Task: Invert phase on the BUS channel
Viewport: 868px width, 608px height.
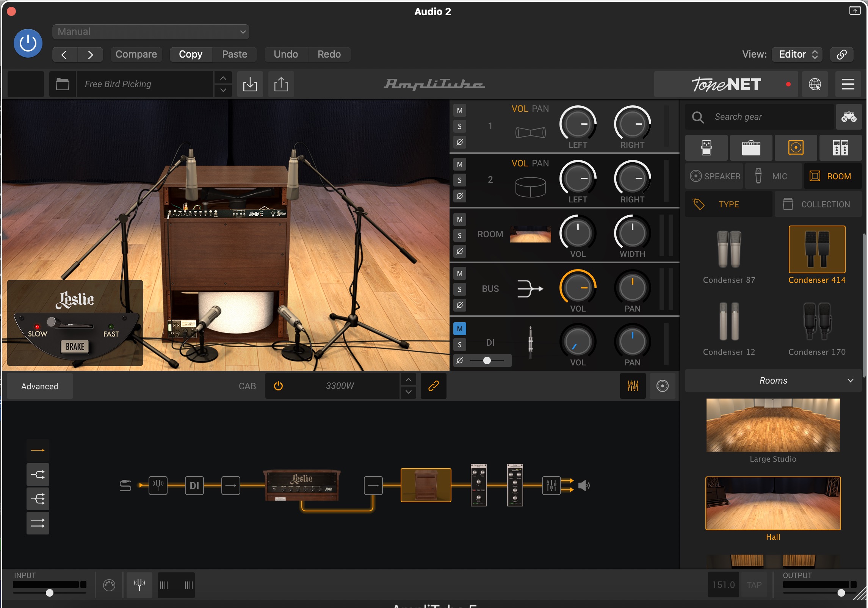Action: pos(460,305)
